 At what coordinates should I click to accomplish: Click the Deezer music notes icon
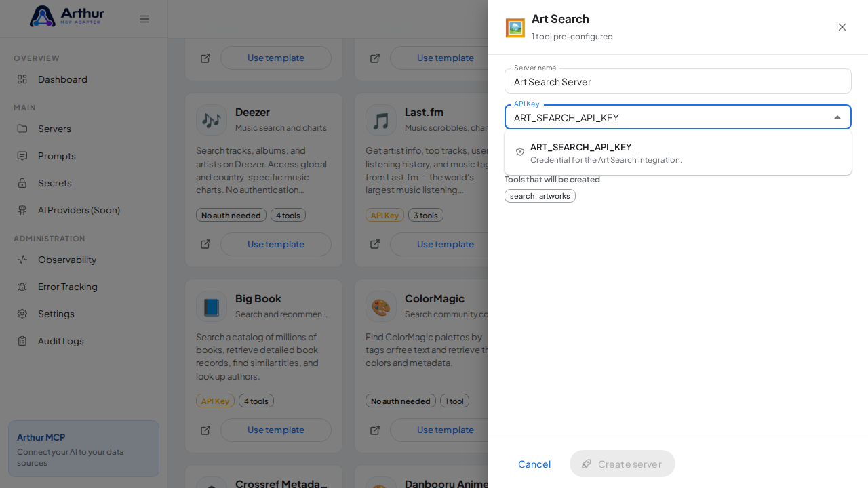(x=212, y=120)
